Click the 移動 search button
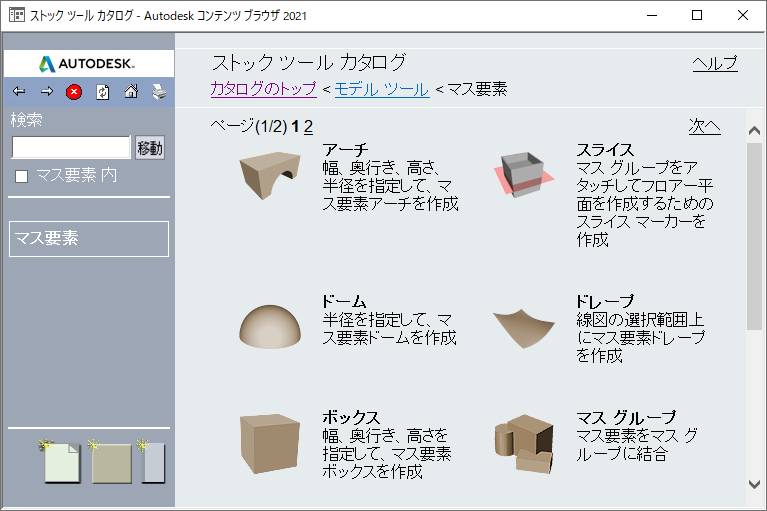Screen dimensions: 767x511 150,148
